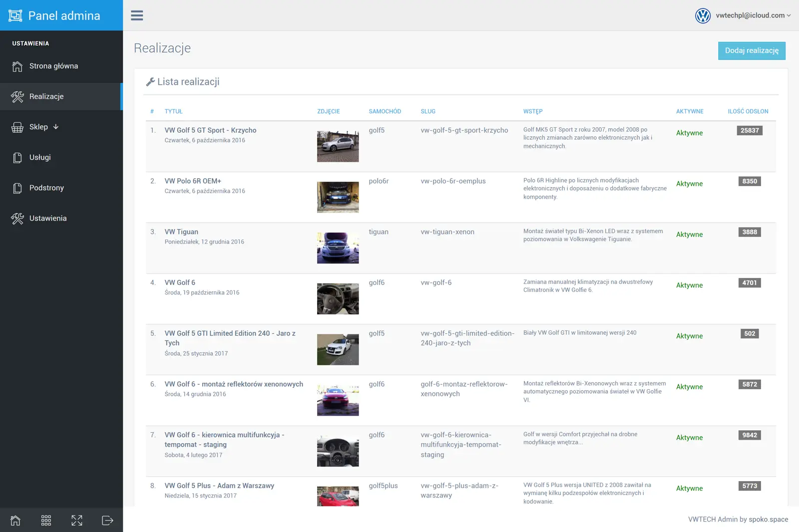The width and height of the screenshot is (799, 532).
Task: Click the logout icon in bottom bar
Action: pyautogui.click(x=107, y=521)
